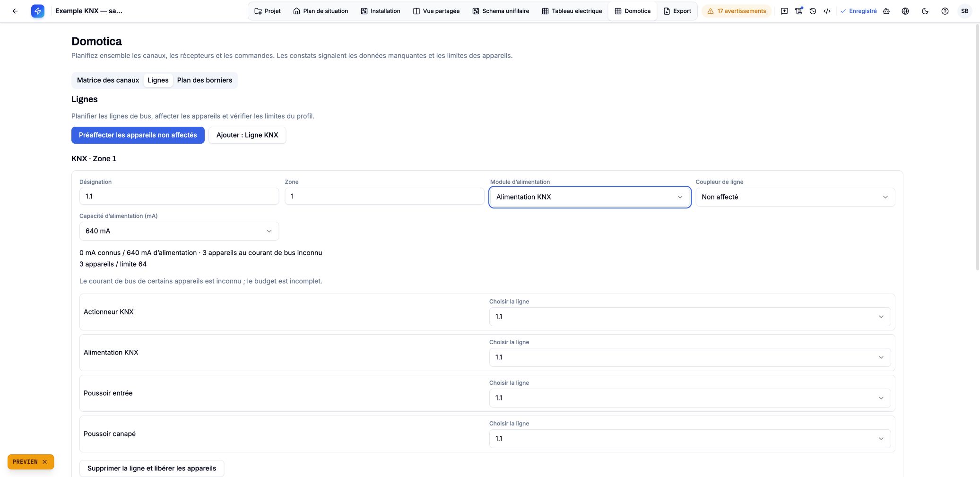Open the language globe icon
980x477 pixels.
(905, 11)
